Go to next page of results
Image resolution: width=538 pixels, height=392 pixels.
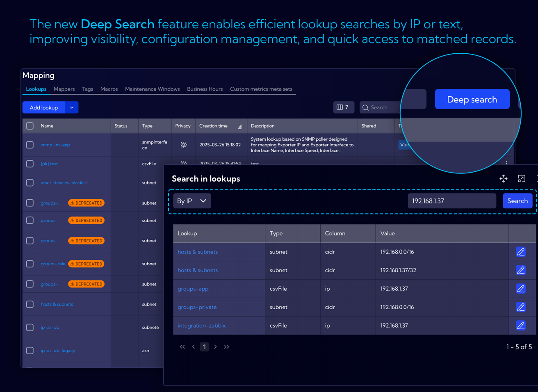[x=216, y=347]
